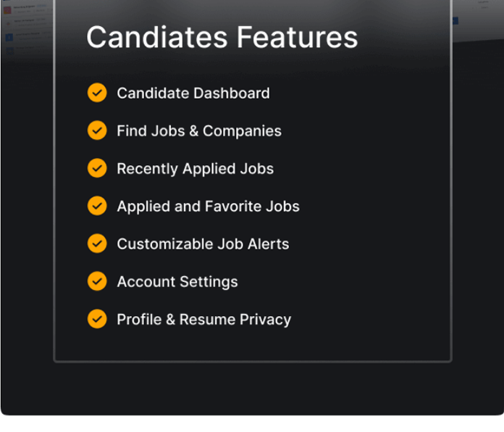Select the Find Jobs & Companies text
The height and width of the screenshot is (432, 504).
click(198, 130)
